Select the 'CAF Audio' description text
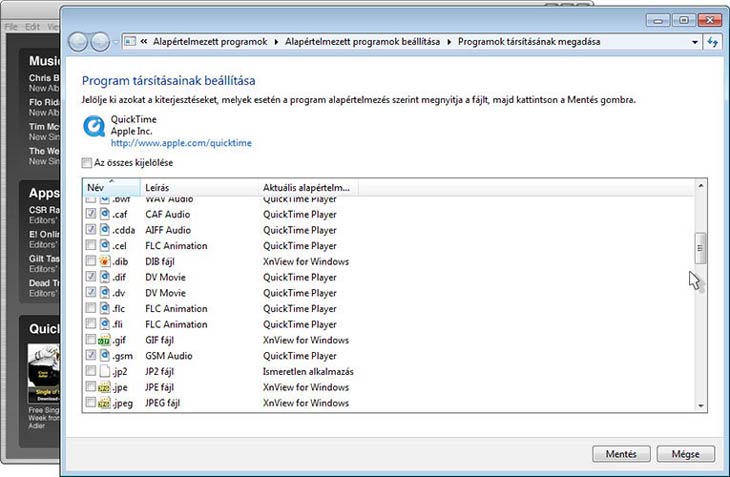The height and width of the screenshot is (477, 730). 168,215
